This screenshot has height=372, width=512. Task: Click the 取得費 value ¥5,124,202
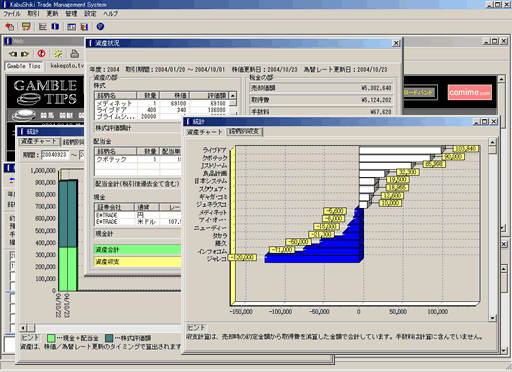coord(376,100)
